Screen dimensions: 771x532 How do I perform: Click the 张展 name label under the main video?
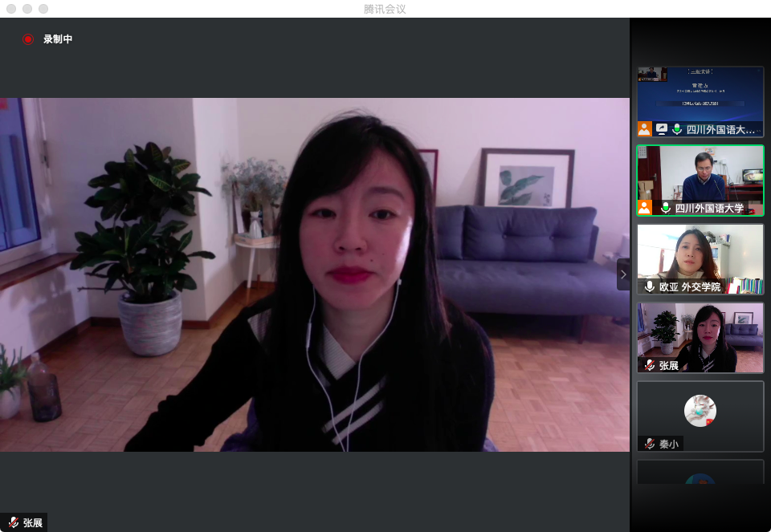[x=32, y=522]
